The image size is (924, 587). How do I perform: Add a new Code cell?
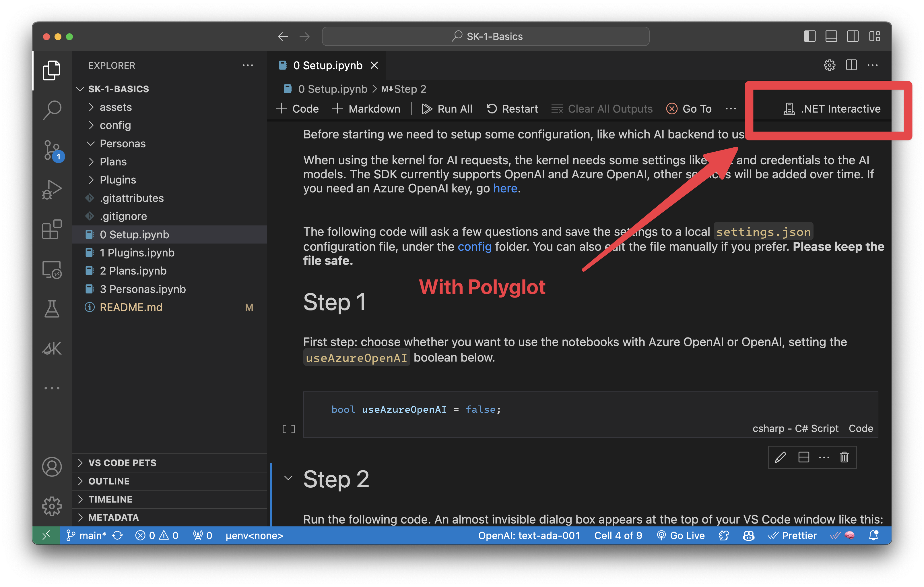pyautogui.click(x=297, y=109)
